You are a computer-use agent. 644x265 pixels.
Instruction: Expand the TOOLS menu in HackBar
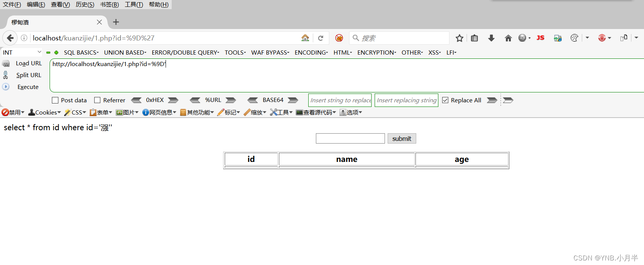[235, 52]
